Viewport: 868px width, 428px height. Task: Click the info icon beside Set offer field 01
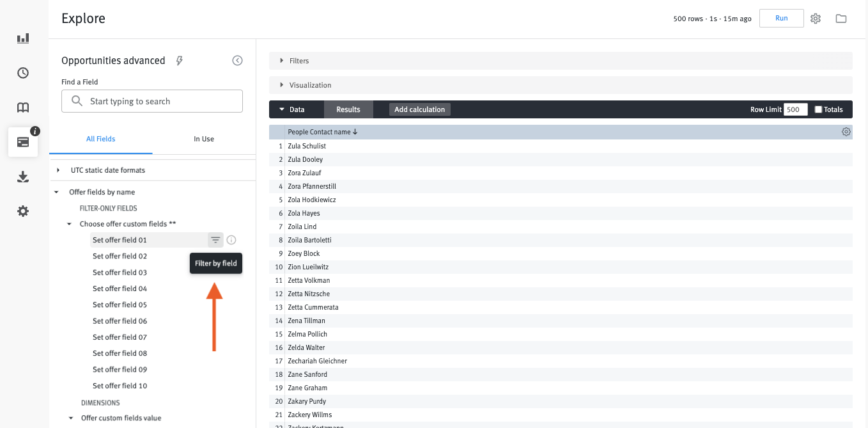(231, 240)
